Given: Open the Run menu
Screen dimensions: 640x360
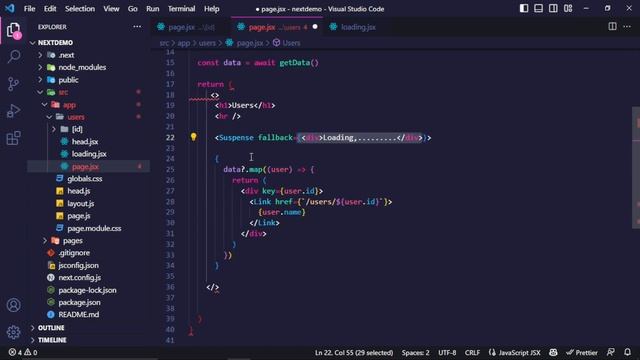Looking at the screenshot, I should point(153,9).
